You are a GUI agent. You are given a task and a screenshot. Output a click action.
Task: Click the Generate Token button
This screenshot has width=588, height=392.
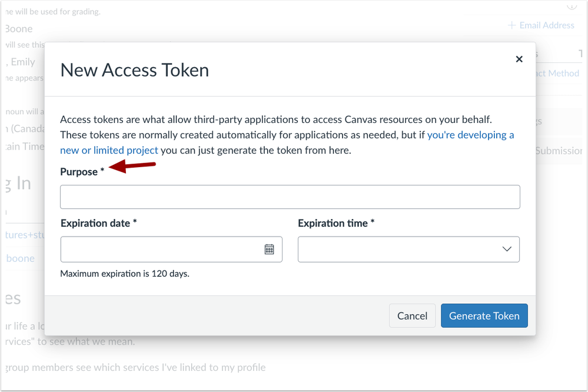484,316
